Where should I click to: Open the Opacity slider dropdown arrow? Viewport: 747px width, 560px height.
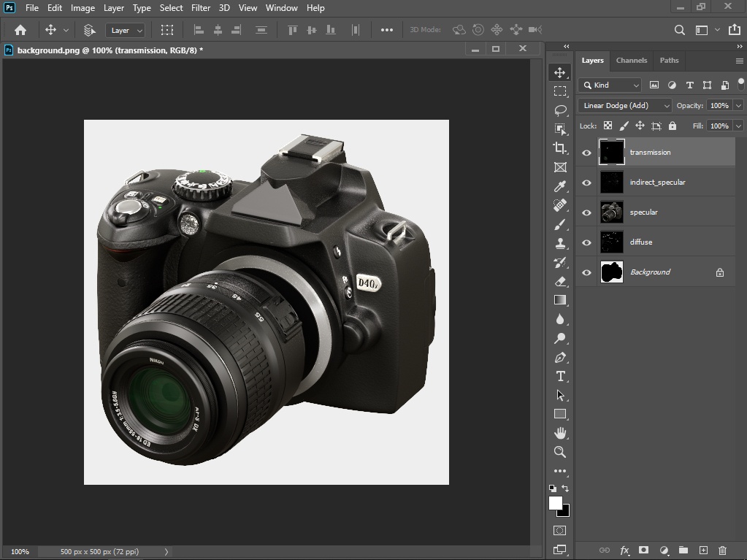[738, 106]
